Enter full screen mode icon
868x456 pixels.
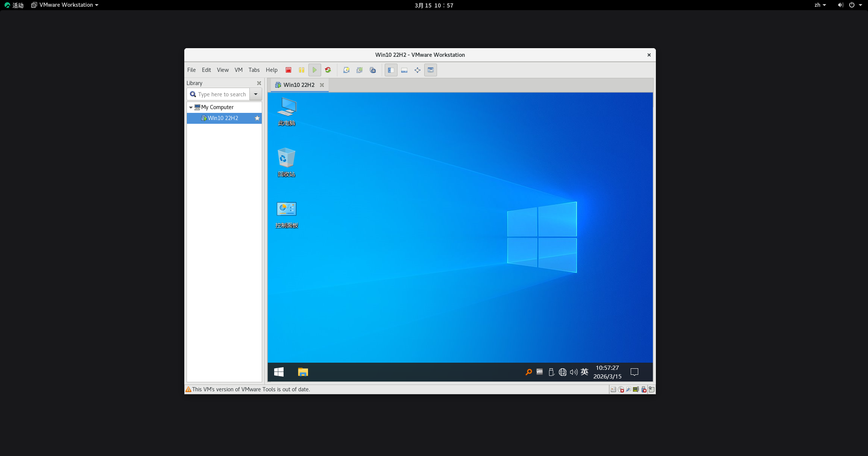pyautogui.click(x=417, y=70)
